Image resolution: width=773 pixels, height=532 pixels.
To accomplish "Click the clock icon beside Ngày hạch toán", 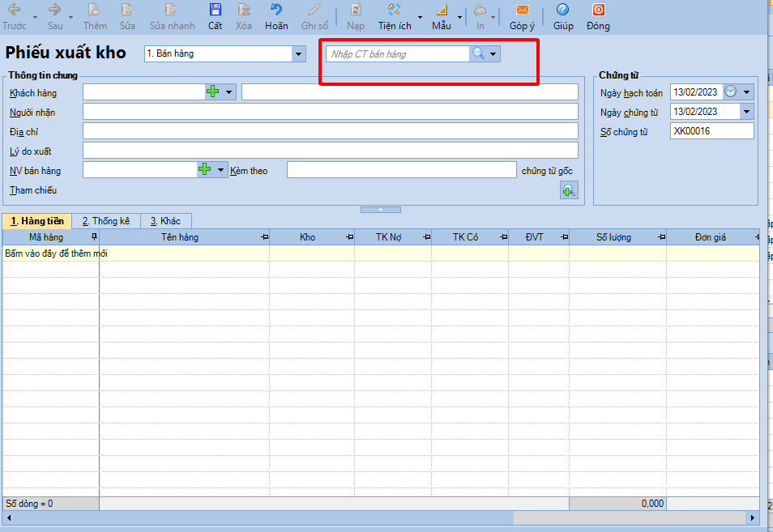I will (x=731, y=92).
